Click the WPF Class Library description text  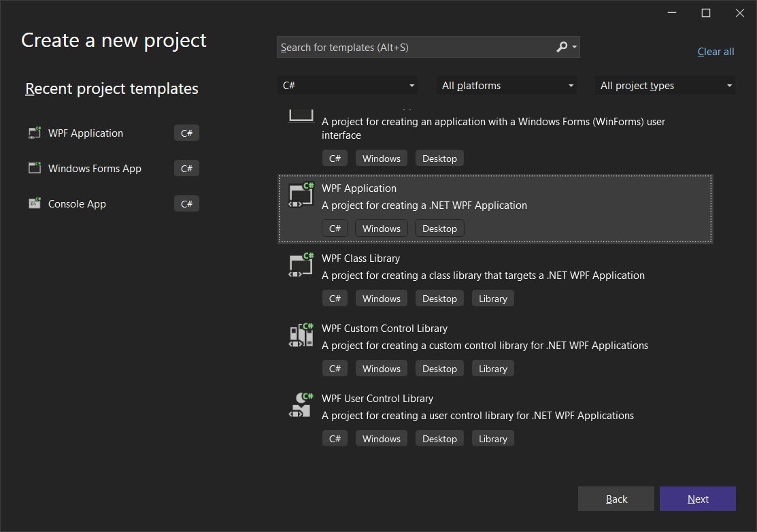483,275
